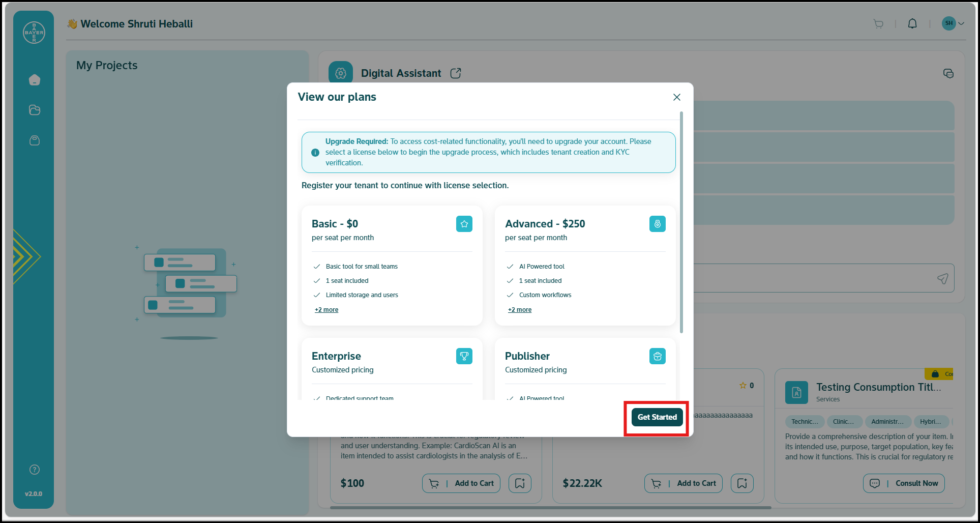Expand the SH user profile dropdown
980x523 pixels.
(953, 23)
